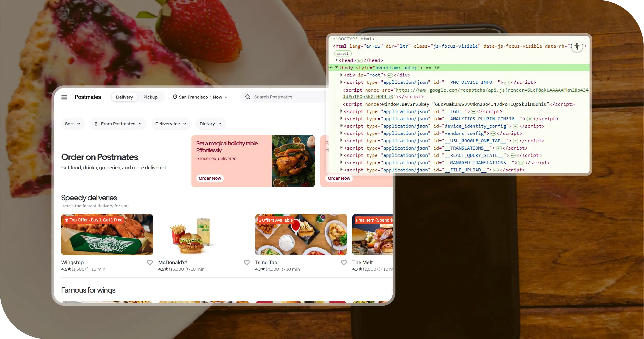The height and width of the screenshot is (339, 644).
Task: Expand the div id root node
Action: pos(341,75)
